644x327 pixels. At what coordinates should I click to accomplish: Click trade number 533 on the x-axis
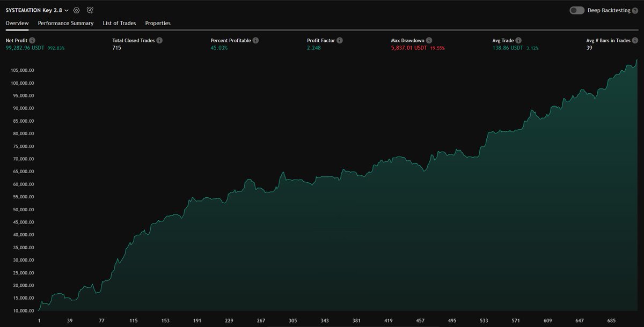(x=484, y=320)
